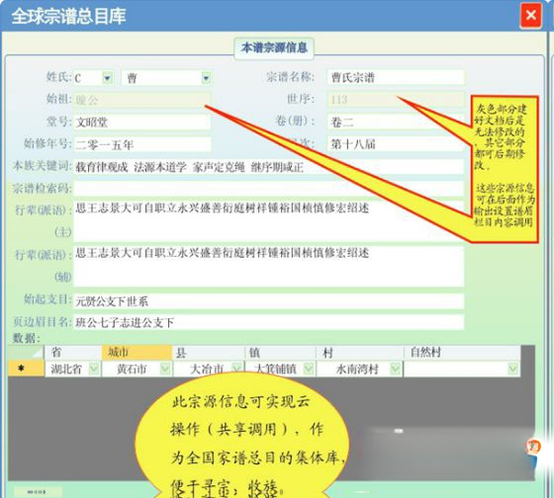The image size is (554, 498).
Task: Click the 第十八届 input field
Action: (395, 144)
